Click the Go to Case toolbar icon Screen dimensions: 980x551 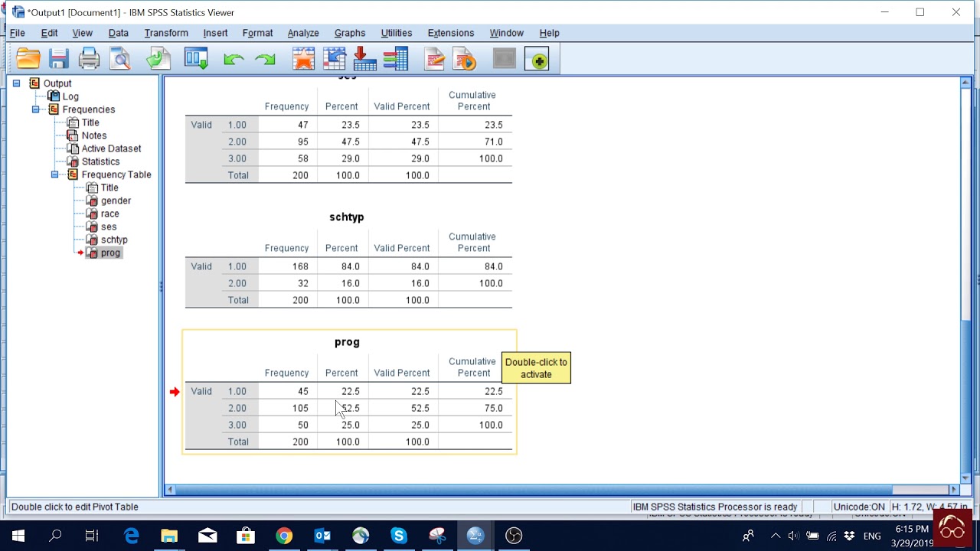coord(365,59)
